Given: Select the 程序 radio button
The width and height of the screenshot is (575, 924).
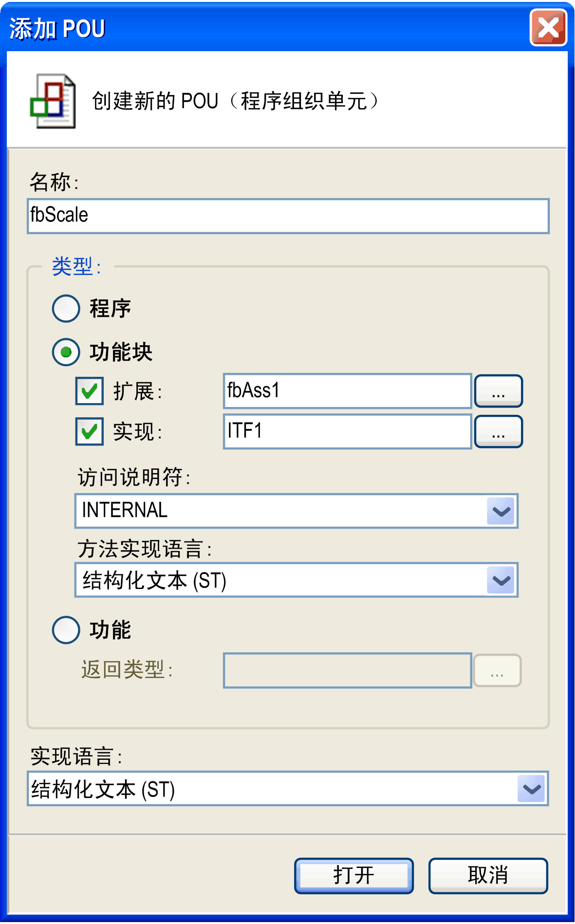Looking at the screenshot, I should coord(66,308).
